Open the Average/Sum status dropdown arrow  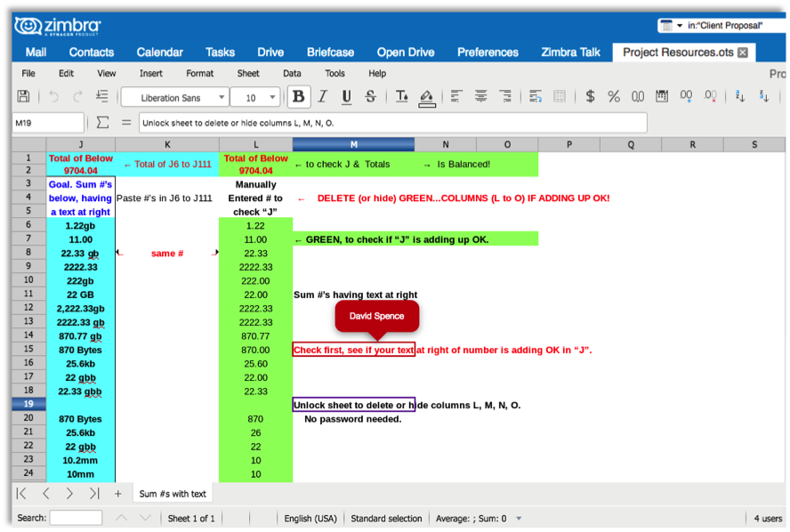tap(519, 519)
